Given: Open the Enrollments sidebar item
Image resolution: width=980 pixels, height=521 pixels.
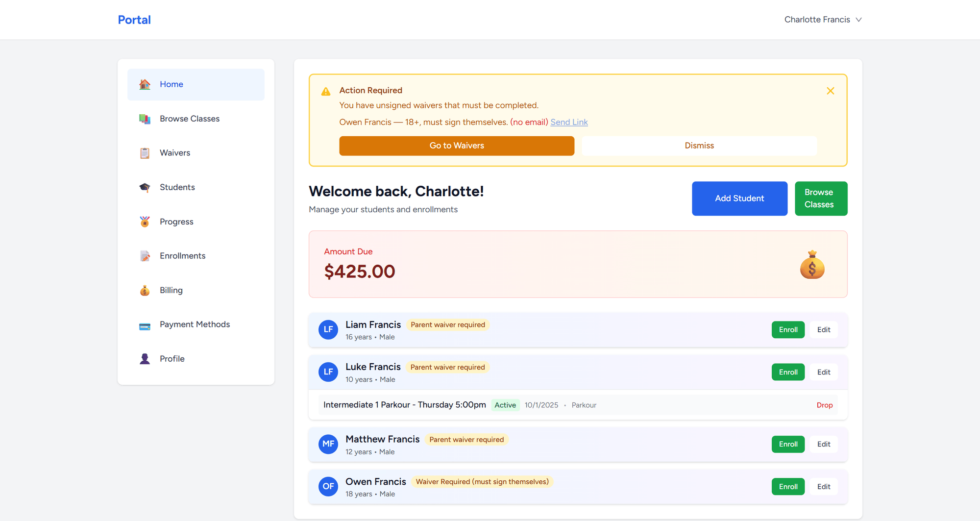Looking at the screenshot, I should pyautogui.click(x=196, y=256).
